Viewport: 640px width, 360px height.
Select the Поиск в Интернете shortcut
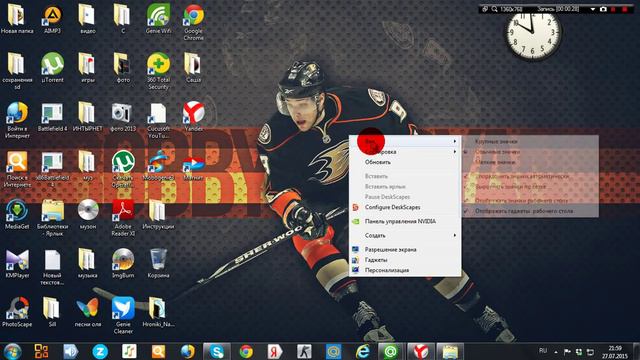[x=17, y=169]
